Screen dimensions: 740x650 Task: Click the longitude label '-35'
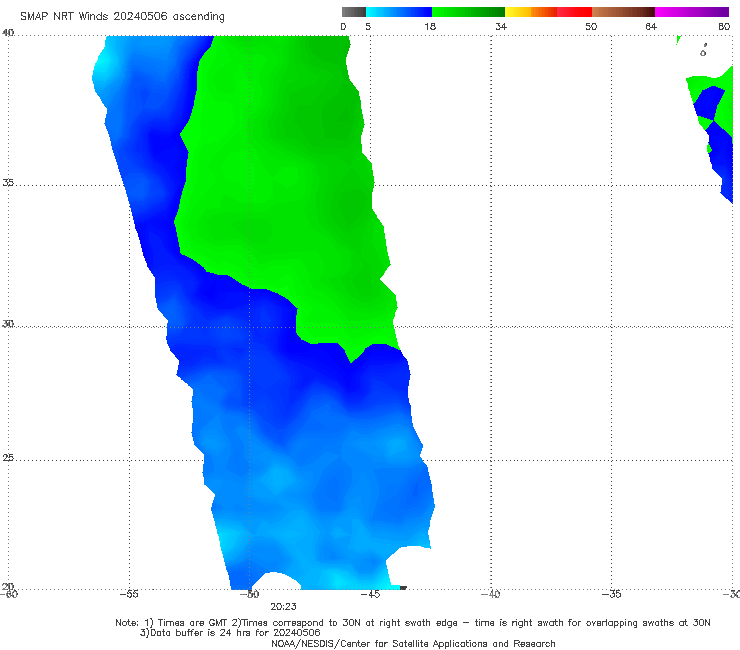[x=611, y=594]
